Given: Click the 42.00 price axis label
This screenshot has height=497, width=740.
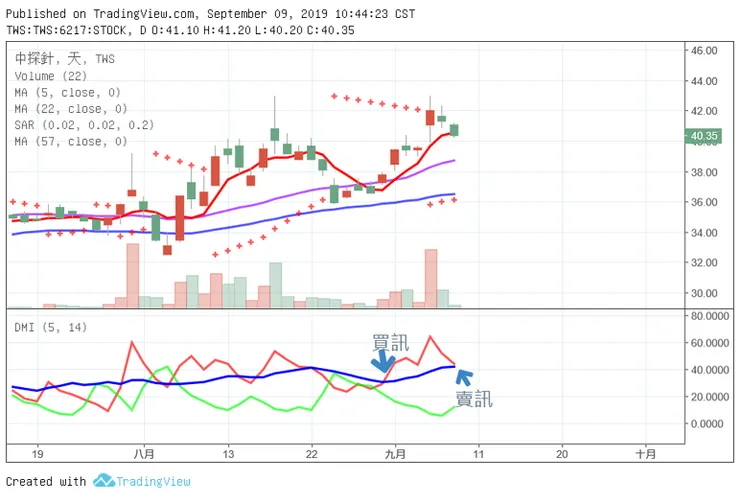Looking at the screenshot, I should coord(704,111).
